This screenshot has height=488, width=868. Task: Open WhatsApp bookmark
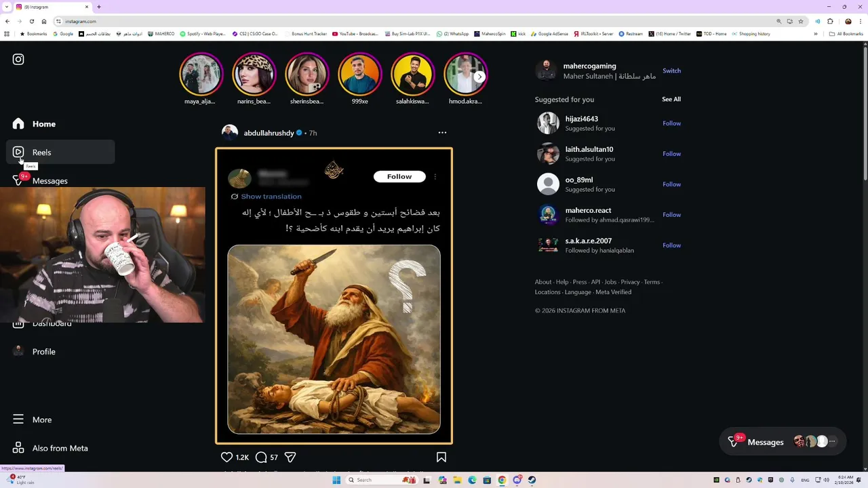click(x=453, y=34)
